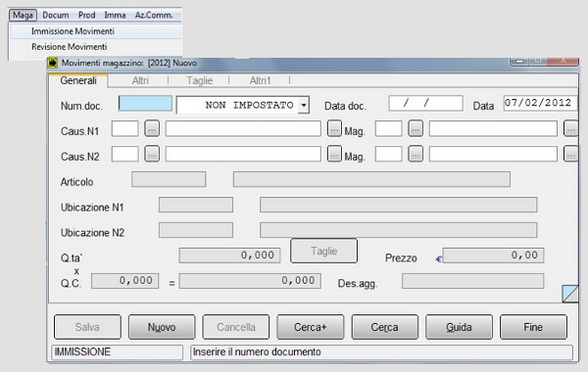Click Mag. description field on Caus.N2 row

pos(493,154)
